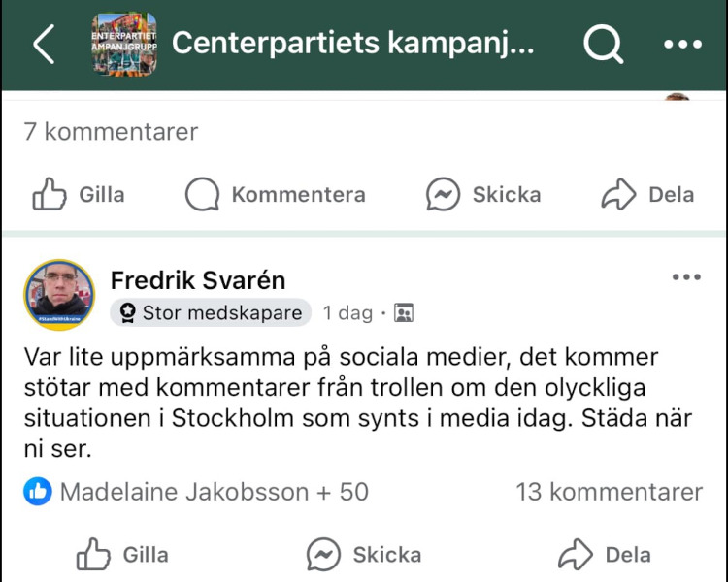The height and width of the screenshot is (582, 728).
Task: Open Fredrik Svarén's name link
Action: click(x=198, y=280)
